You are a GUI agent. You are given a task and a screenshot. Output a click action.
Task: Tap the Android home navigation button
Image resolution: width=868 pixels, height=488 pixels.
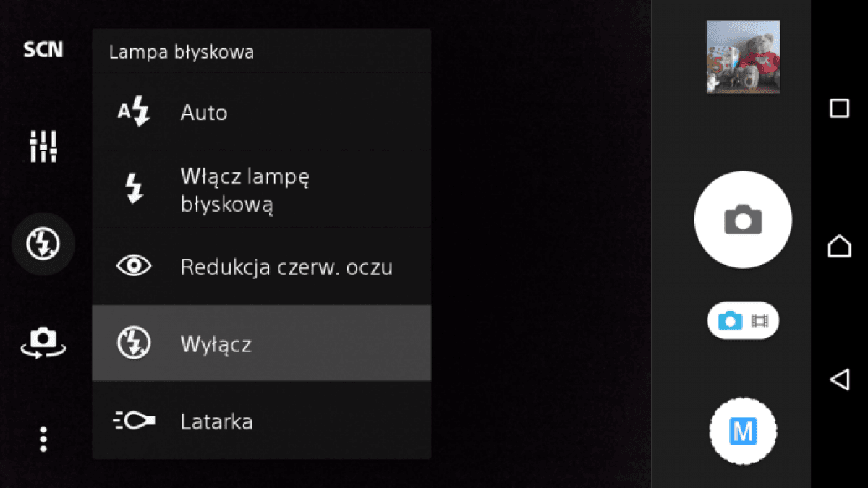point(839,246)
